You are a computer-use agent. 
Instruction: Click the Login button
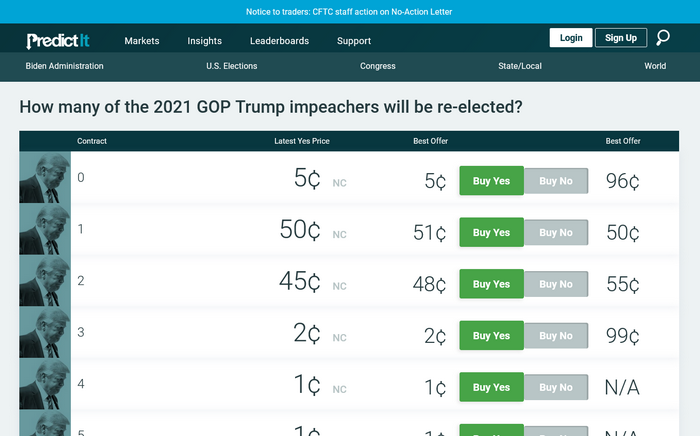[571, 38]
